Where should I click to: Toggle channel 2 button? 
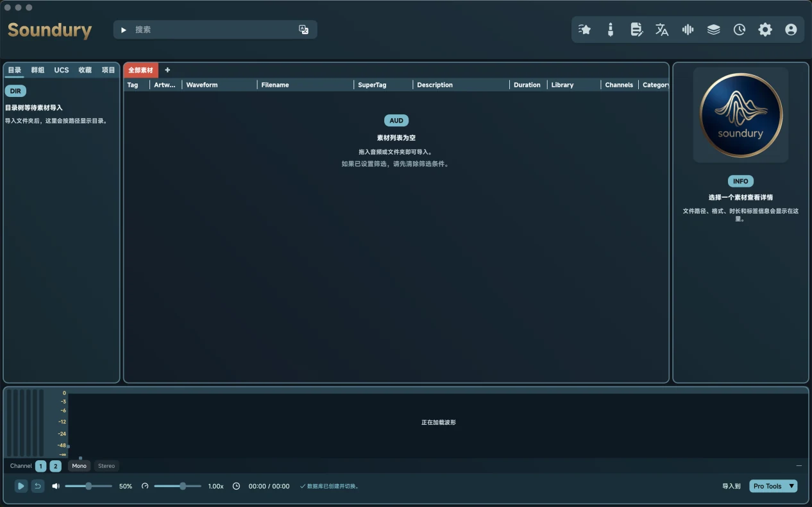pyautogui.click(x=56, y=466)
